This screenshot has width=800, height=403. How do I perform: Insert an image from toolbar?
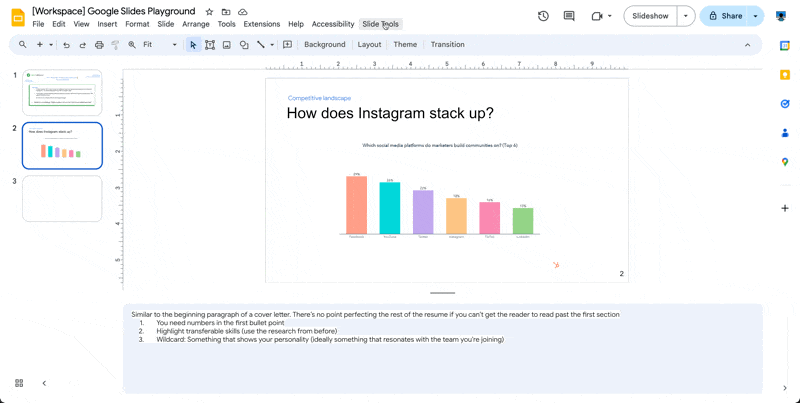pyautogui.click(x=227, y=45)
